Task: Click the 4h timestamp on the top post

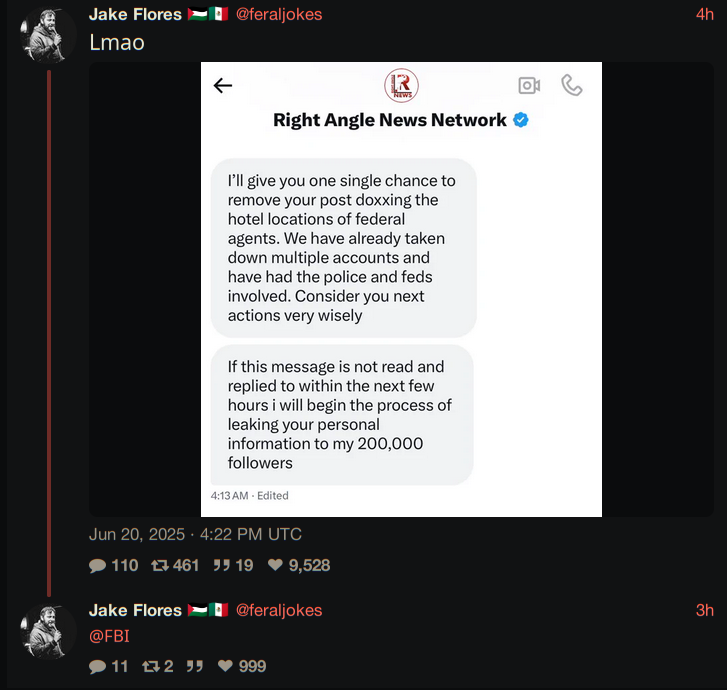Action: (x=704, y=14)
